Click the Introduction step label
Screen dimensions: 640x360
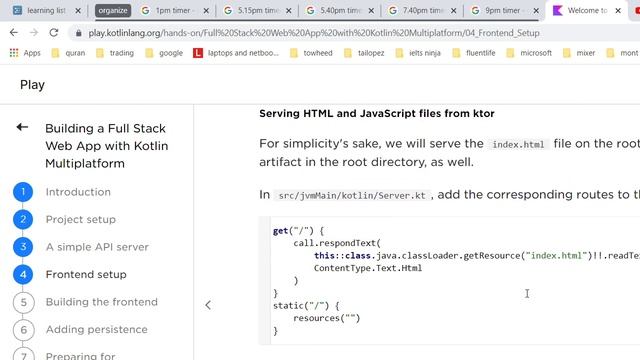tap(78, 192)
